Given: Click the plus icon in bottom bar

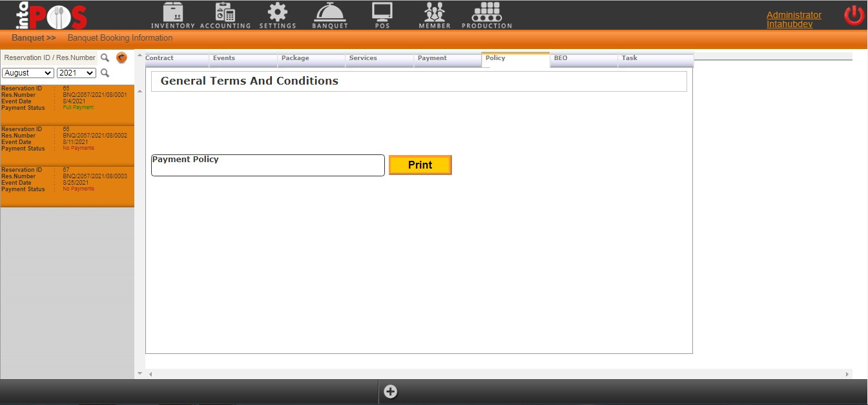Looking at the screenshot, I should (x=391, y=391).
